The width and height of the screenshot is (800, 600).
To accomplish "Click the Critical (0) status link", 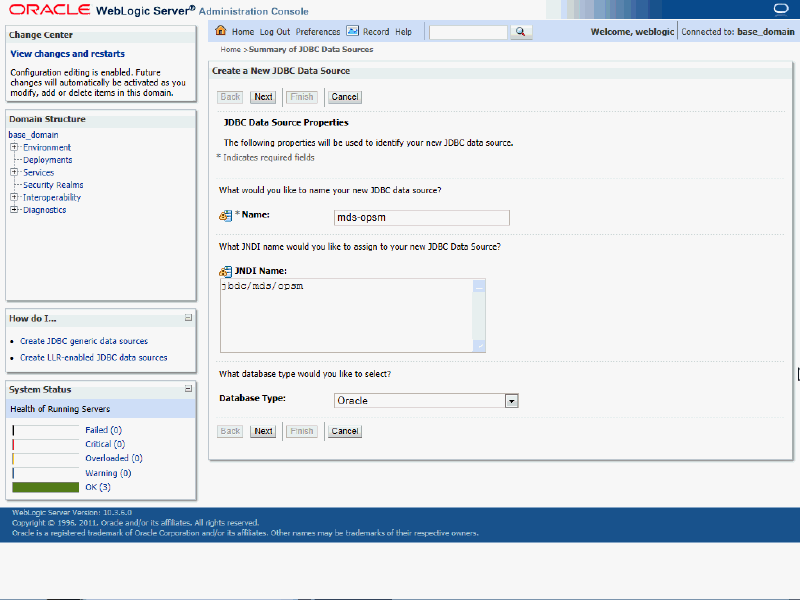I will pos(105,444).
